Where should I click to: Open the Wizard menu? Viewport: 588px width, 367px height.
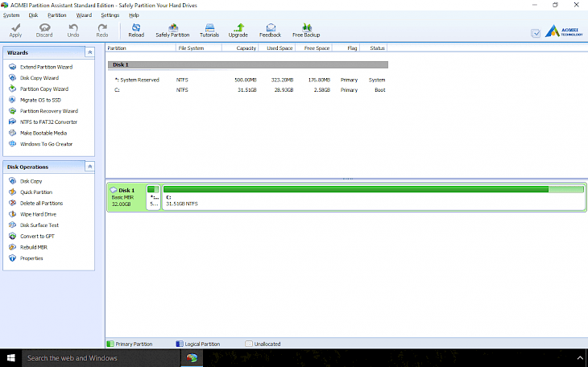pos(84,15)
